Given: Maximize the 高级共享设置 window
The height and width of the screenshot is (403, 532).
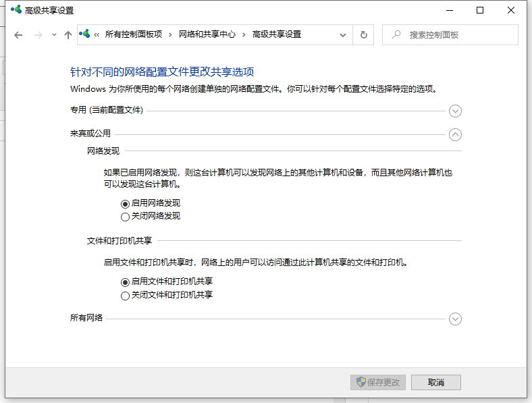Looking at the screenshot, I should pyautogui.click(x=480, y=10).
